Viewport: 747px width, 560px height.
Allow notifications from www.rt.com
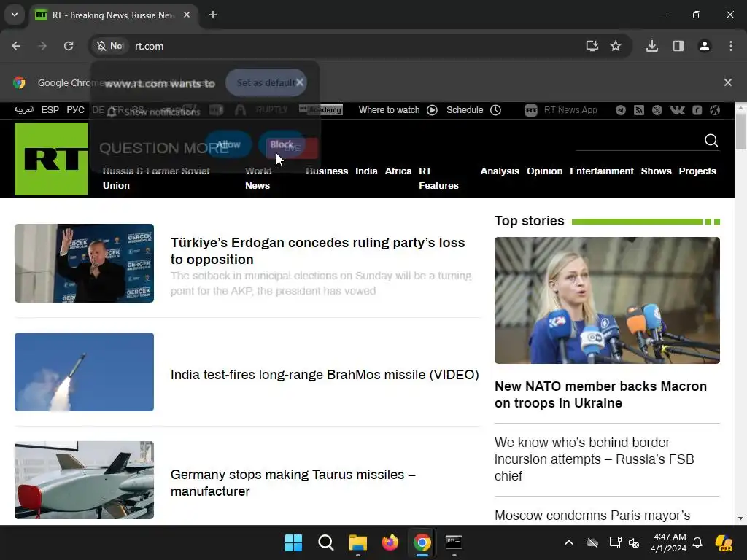(228, 144)
